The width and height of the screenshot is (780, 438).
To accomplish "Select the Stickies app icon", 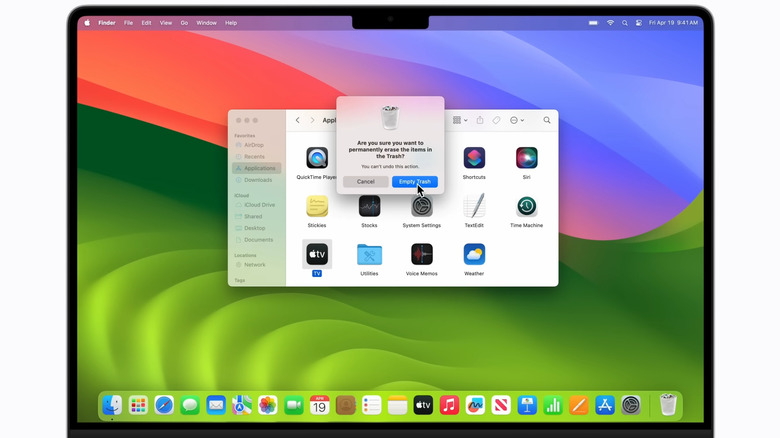I will coord(317,207).
